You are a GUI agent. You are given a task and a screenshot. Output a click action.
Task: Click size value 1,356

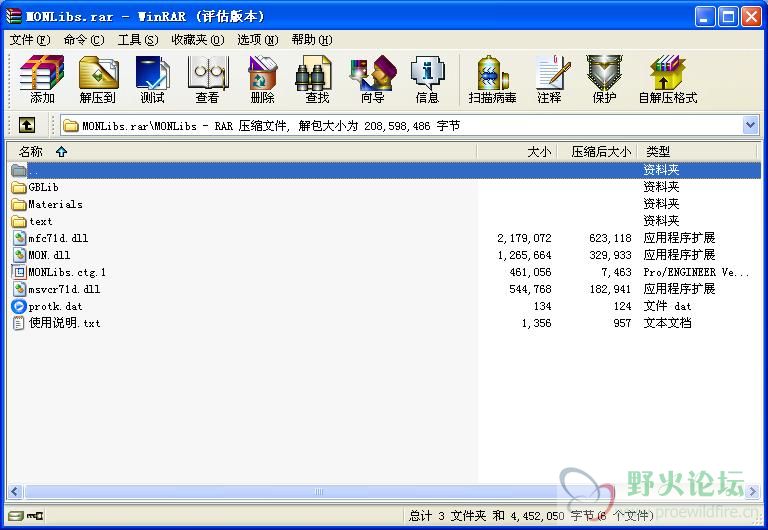536,323
